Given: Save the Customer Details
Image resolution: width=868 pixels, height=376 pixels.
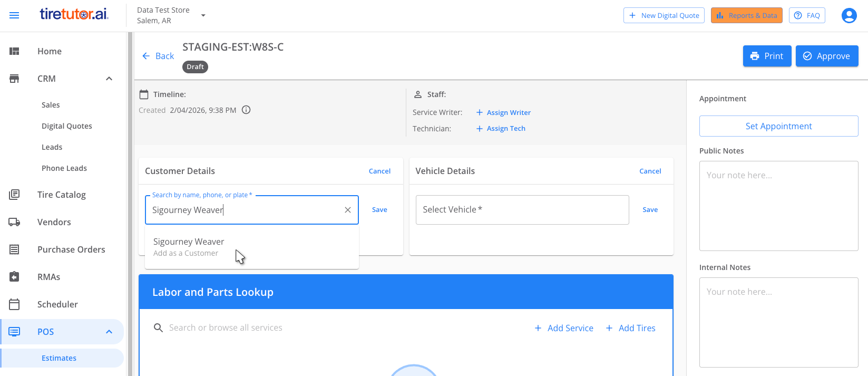Looking at the screenshot, I should pos(379,209).
